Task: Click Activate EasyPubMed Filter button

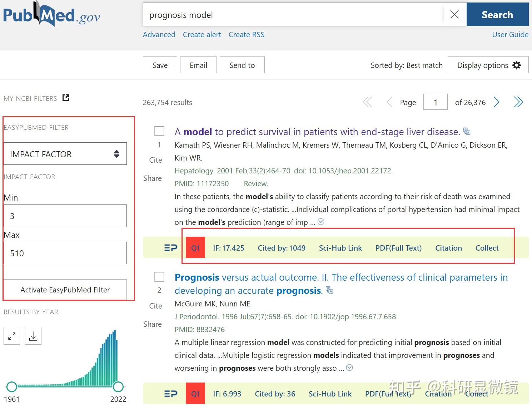Action: pyautogui.click(x=65, y=290)
